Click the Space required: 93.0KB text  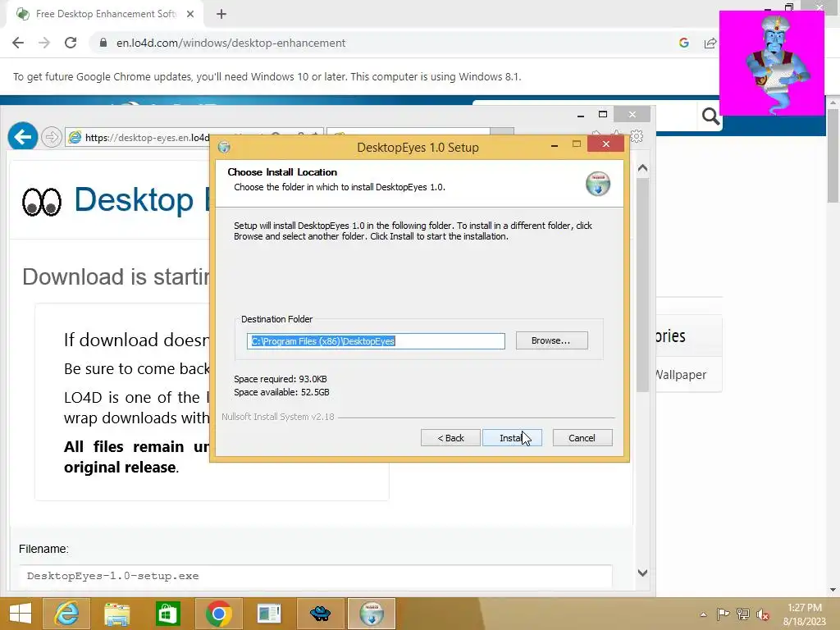point(281,379)
